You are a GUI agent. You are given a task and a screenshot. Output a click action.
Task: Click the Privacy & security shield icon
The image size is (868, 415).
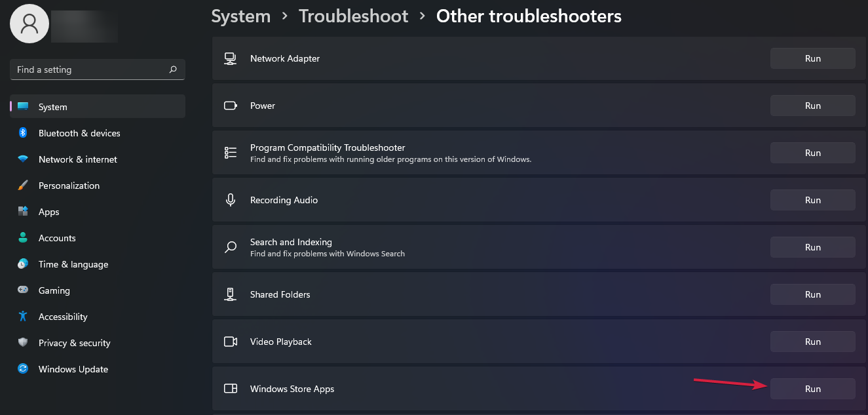coord(23,343)
